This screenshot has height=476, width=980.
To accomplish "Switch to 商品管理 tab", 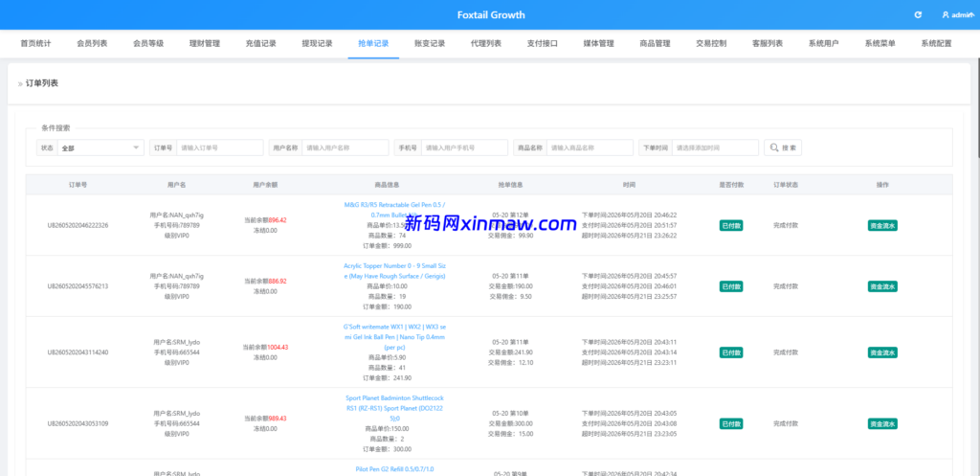I will coord(655,44).
